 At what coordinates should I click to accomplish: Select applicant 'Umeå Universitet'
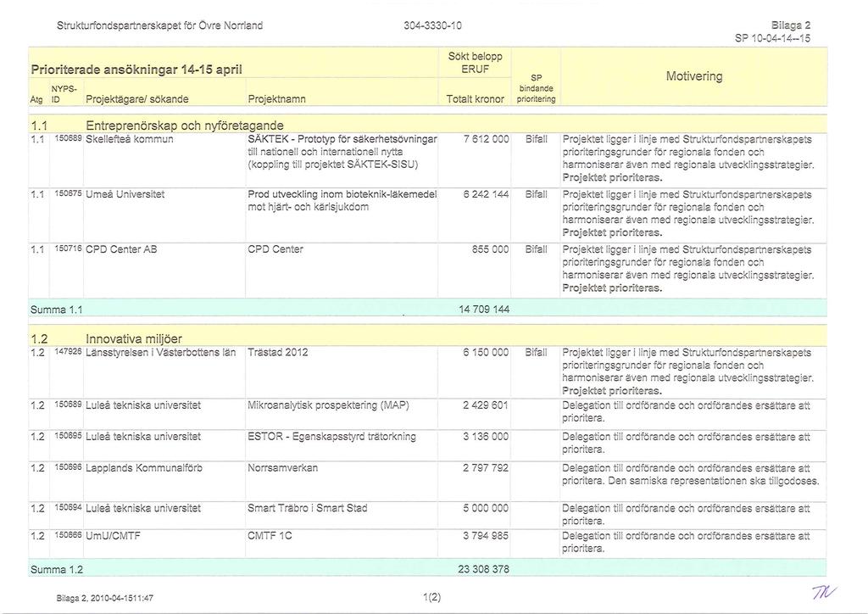click(125, 194)
